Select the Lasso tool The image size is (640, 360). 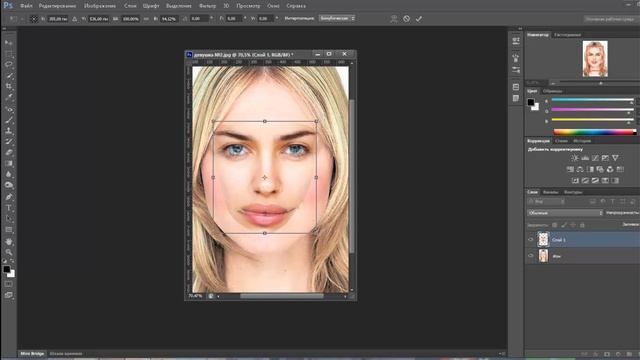(x=9, y=64)
